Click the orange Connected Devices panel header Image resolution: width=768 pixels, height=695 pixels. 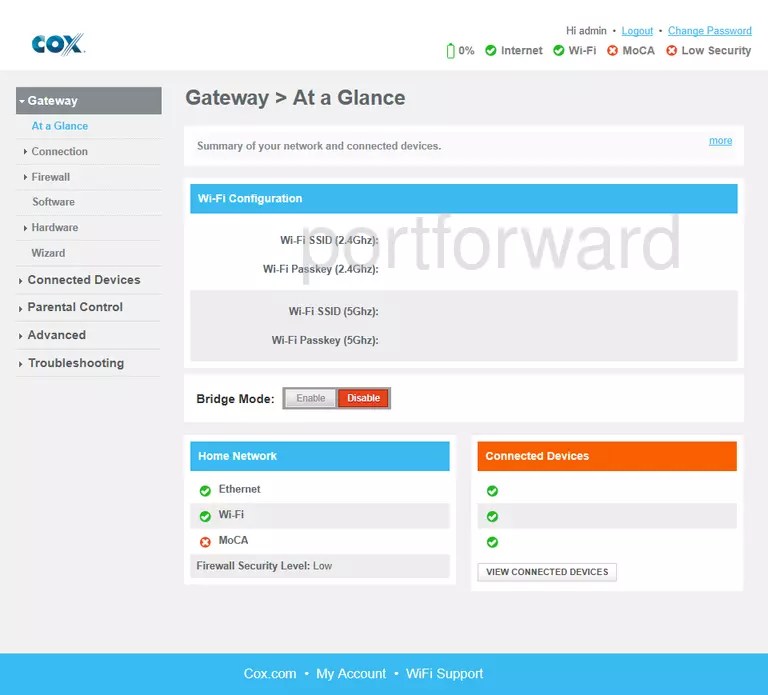[x=607, y=456]
